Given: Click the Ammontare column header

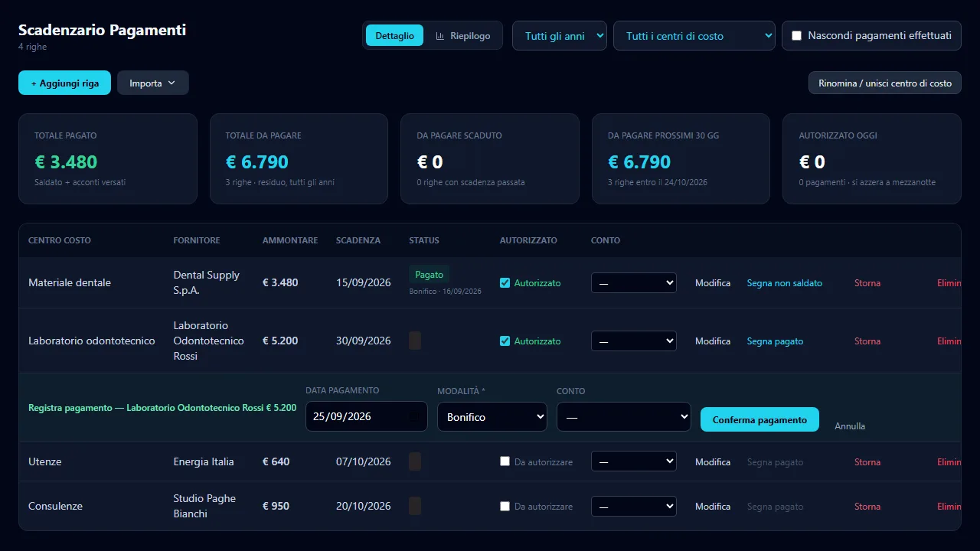Looking at the screenshot, I should click(290, 240).
